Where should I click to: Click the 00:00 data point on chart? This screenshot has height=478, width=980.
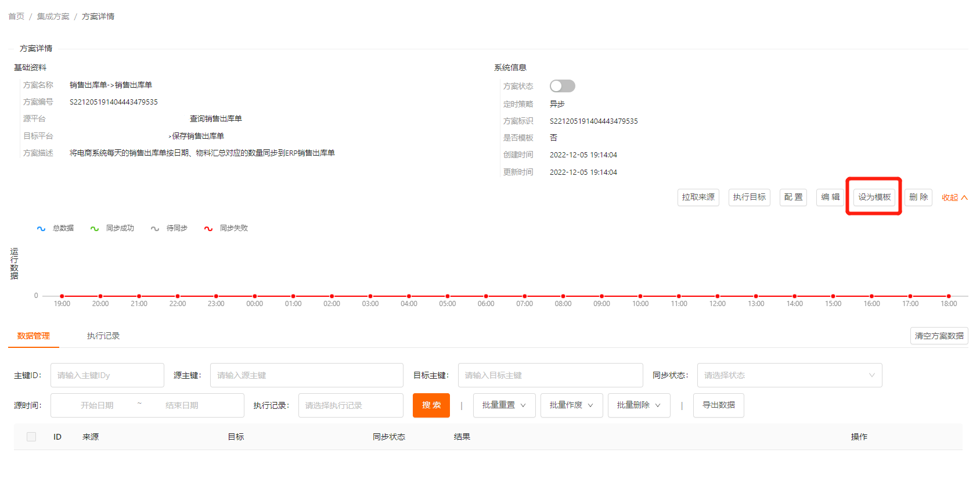point(254,296)
